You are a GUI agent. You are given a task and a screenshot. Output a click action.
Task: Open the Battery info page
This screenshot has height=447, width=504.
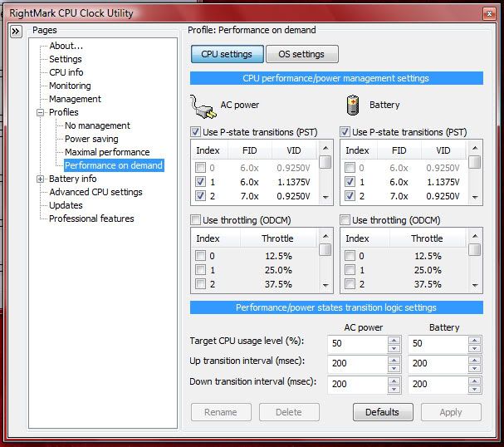(x=72, y=179)
